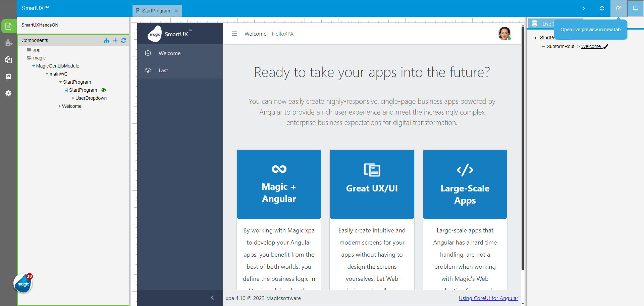Click the Welcome link under SubformRout
Viewport: 644px width, 306px height.
[591, 46]
